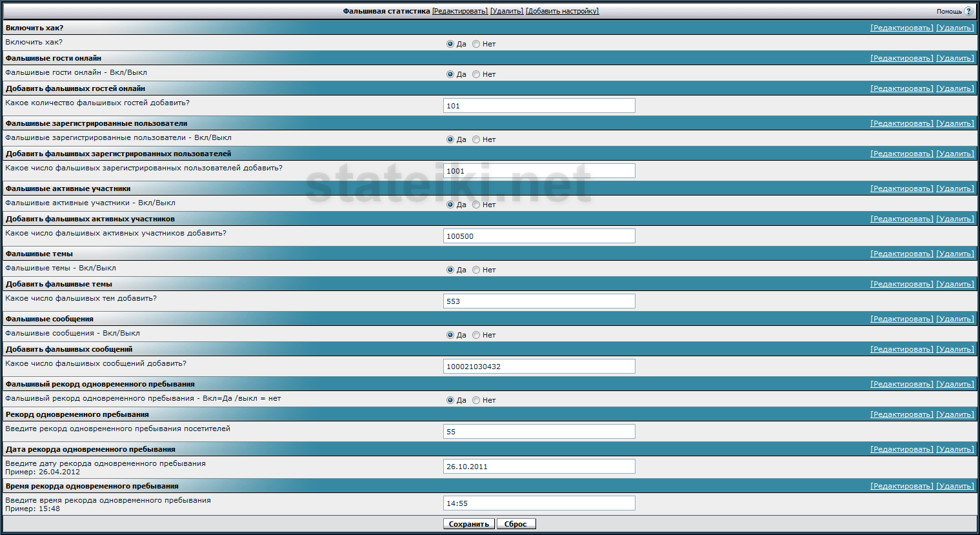Edit the Включить хак? setting
980x535 pixels.
point(902,28)
